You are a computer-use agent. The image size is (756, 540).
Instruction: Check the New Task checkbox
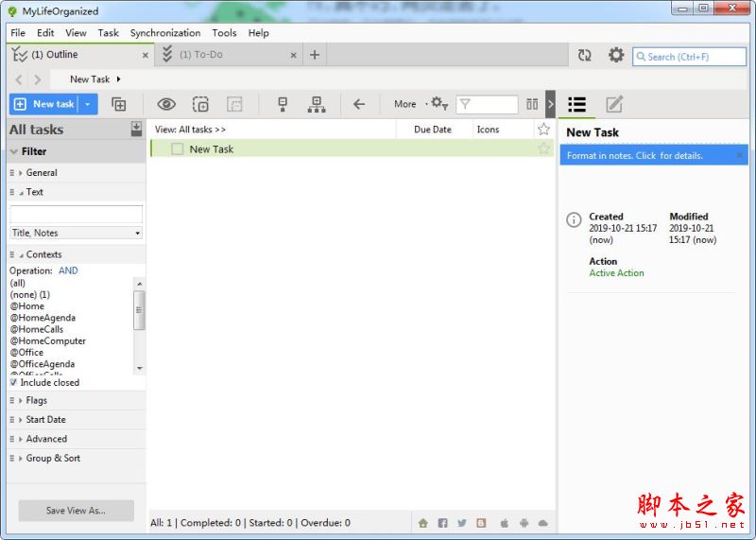[x=177, y=149]
